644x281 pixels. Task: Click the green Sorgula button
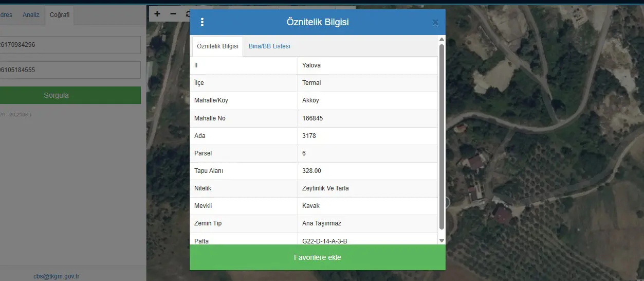[x=70, y=95]
